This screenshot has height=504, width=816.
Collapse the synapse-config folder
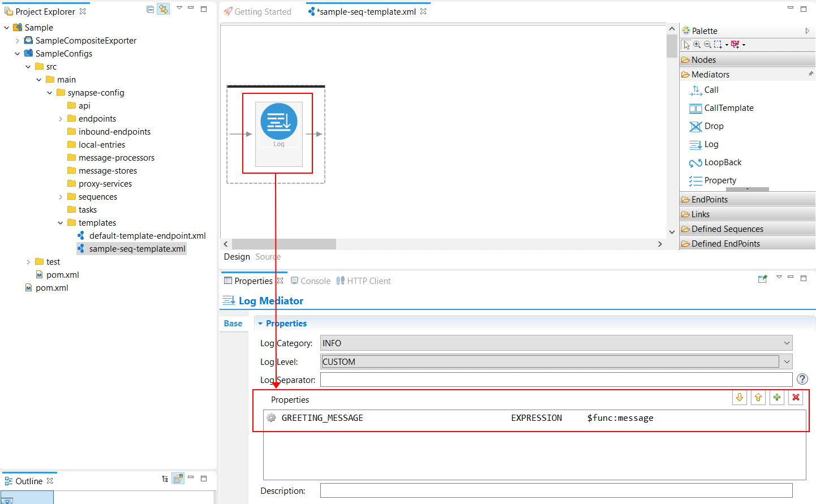pos(49,92)
